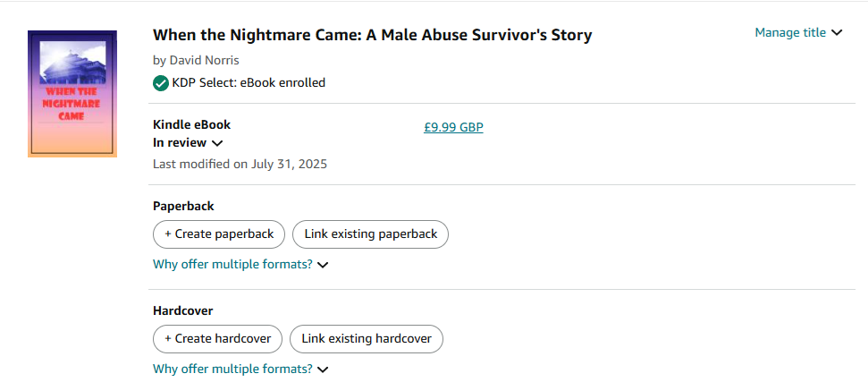
Task: Expand Why offer multiple formats under Paperback
Action: tap(232, 265)
